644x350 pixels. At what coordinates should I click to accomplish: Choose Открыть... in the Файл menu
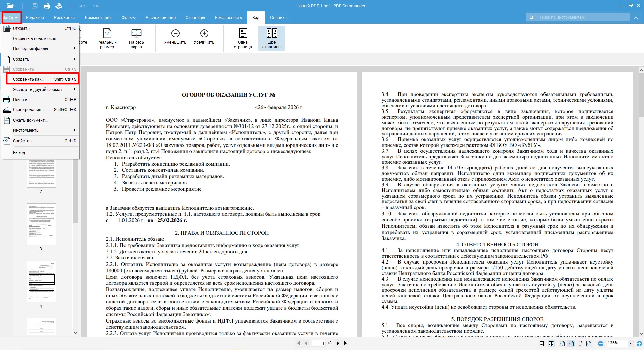[x=41, y=28]
